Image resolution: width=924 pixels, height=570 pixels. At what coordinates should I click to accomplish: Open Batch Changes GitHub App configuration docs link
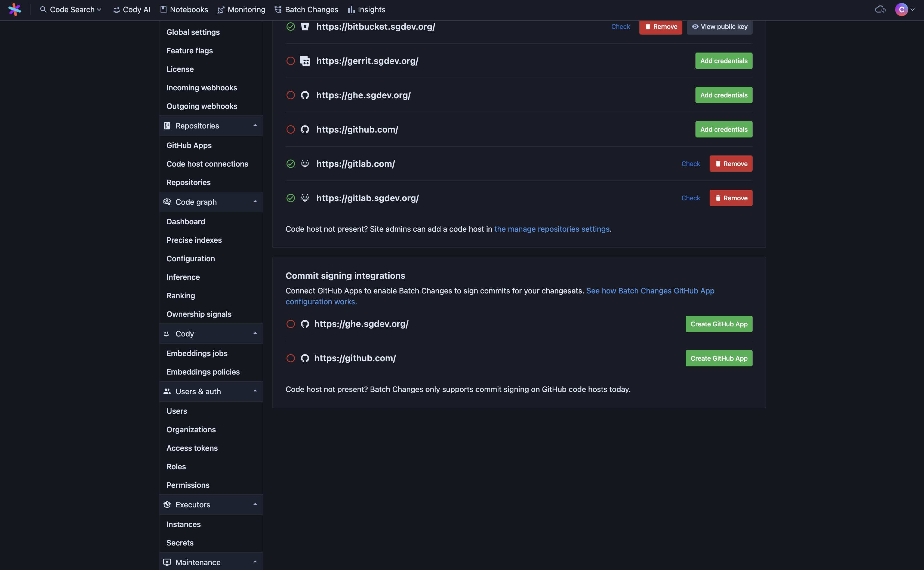[x=650, y=291]
